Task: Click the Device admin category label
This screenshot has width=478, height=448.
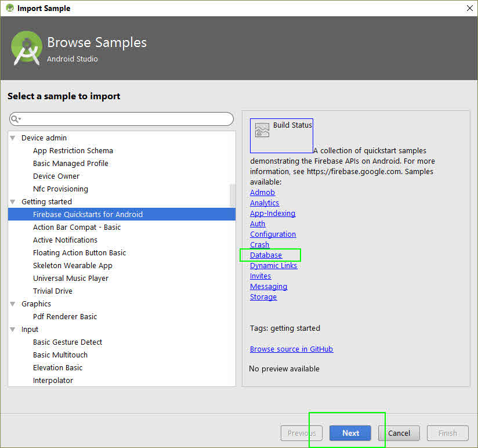Action: [44, 138]
